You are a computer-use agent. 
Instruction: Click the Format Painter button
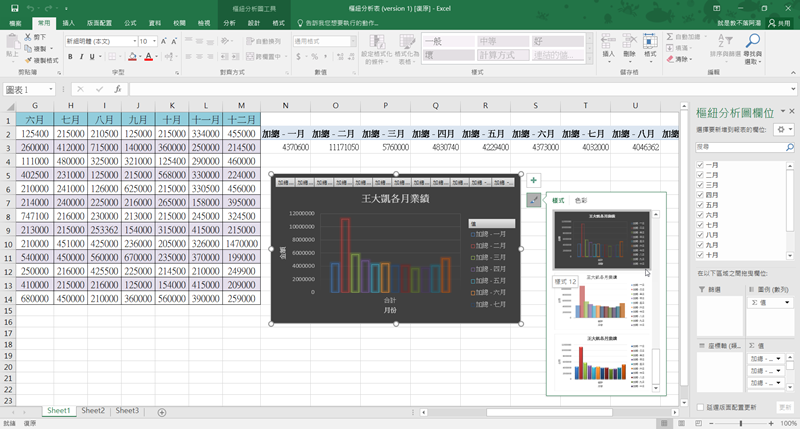(42, 60)
